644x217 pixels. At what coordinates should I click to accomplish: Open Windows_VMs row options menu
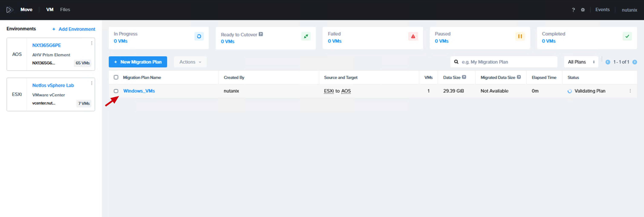pyautogui.click(x=630, y=91)
